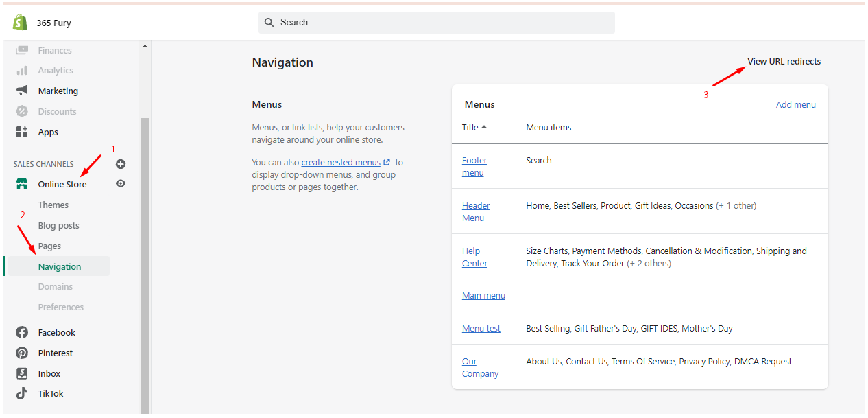Image resolution: width=868 pixels, height=418 pixels.
Task: Open the Facebook channel icon
Action: coord(22,332)
